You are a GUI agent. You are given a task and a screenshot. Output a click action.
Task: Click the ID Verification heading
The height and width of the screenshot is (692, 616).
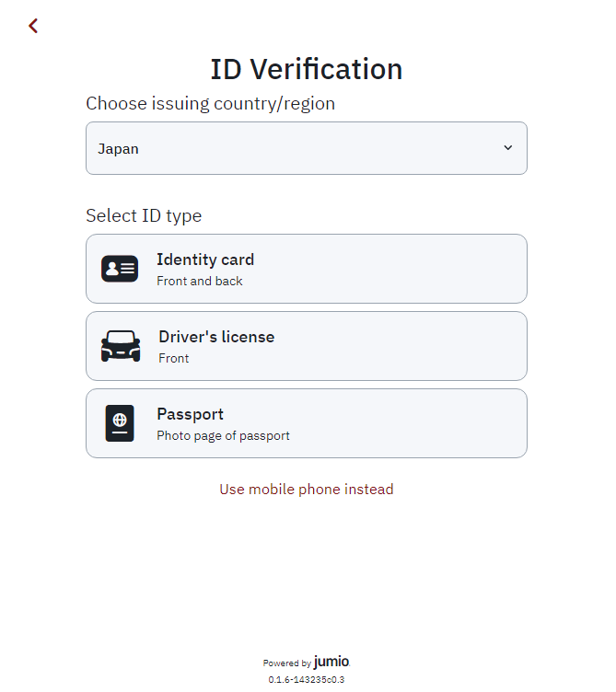pos(306,69)
